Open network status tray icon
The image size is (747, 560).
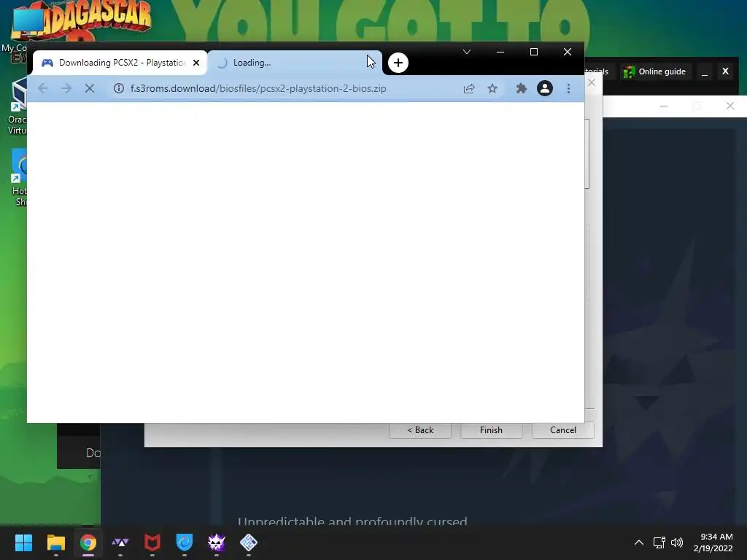(659, 542)
